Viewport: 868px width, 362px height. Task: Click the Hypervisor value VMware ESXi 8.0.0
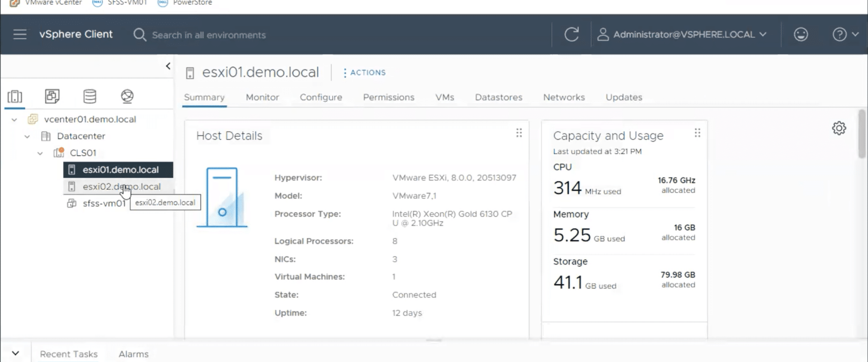tap(454, 178)
